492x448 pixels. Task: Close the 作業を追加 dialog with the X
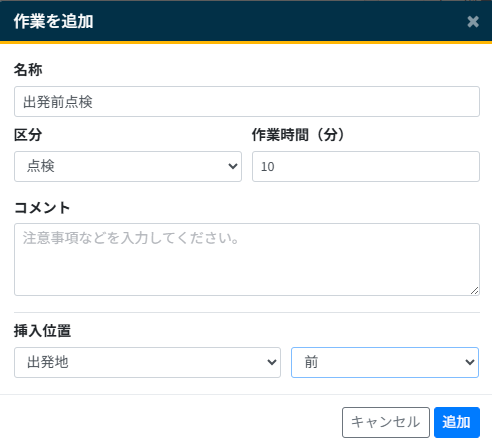(x=473, y=22)
